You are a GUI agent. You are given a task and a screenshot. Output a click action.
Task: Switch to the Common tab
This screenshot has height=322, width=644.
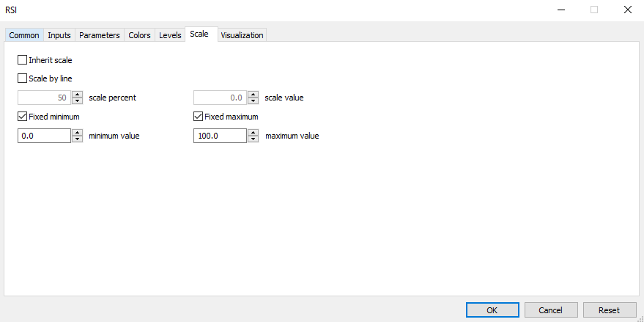[x=24, y=35]
